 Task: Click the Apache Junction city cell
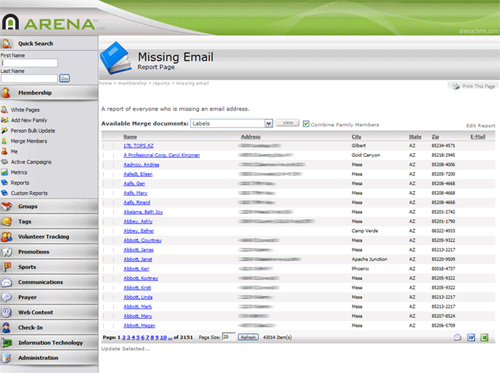(x=369, y=259)
